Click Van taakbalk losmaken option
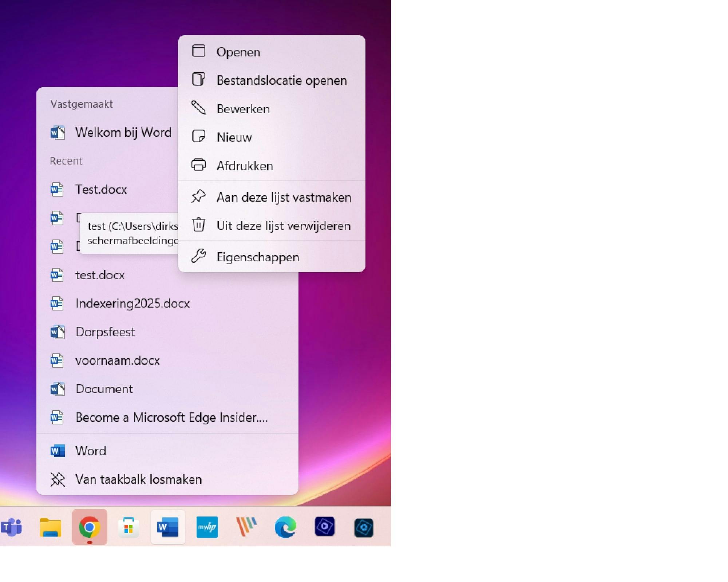728x582 pixels. 138,479
